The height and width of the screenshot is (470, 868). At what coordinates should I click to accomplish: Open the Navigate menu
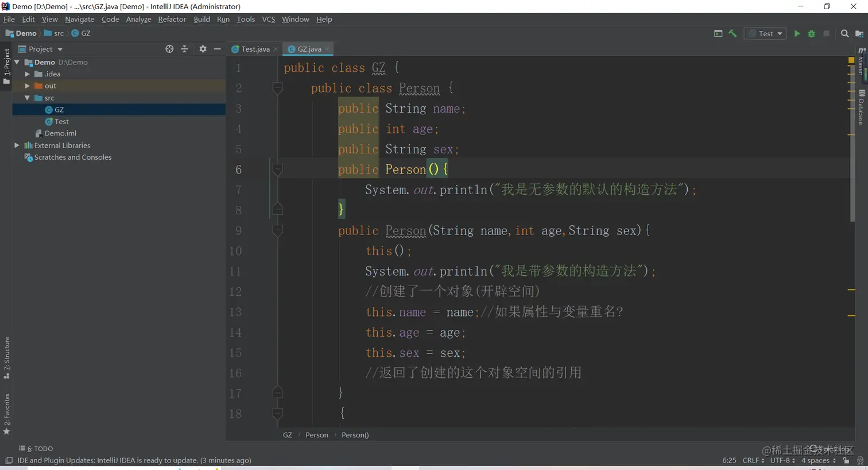click(80, 19)
